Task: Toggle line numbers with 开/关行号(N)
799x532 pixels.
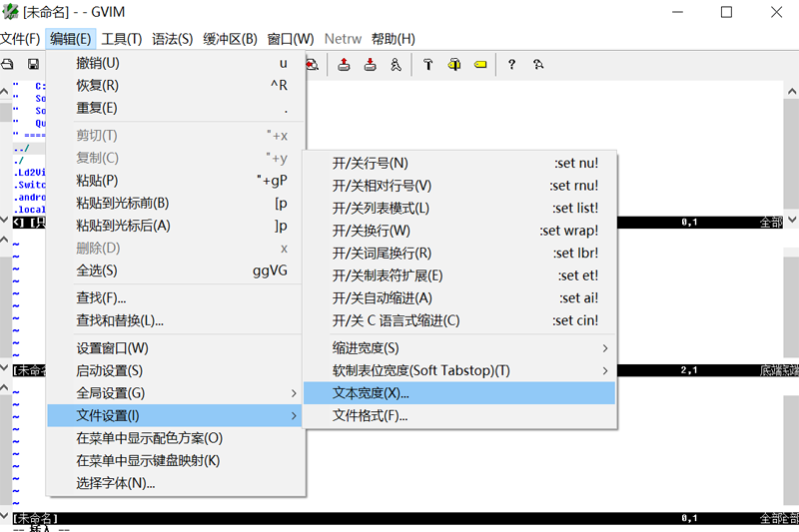Action: [460, 163]
